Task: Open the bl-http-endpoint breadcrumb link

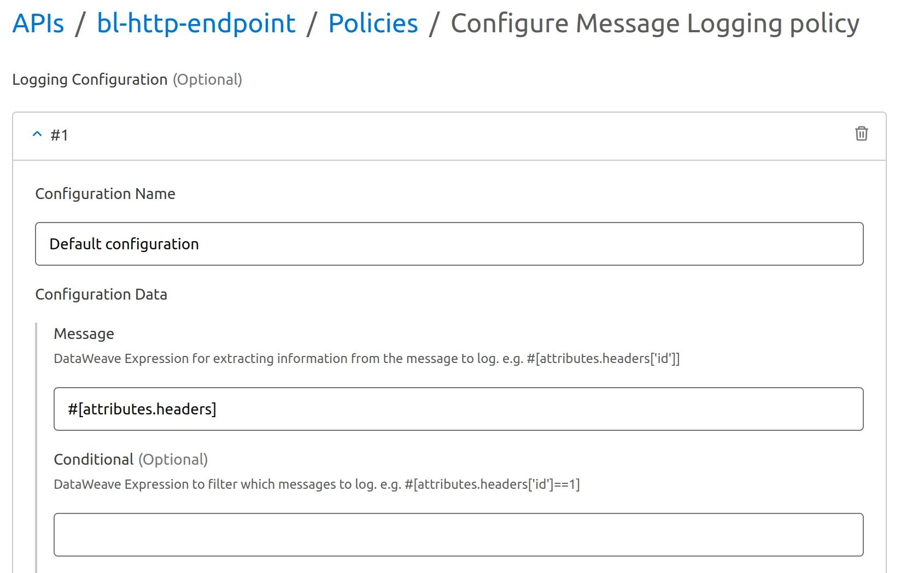Action: [196, 24]
